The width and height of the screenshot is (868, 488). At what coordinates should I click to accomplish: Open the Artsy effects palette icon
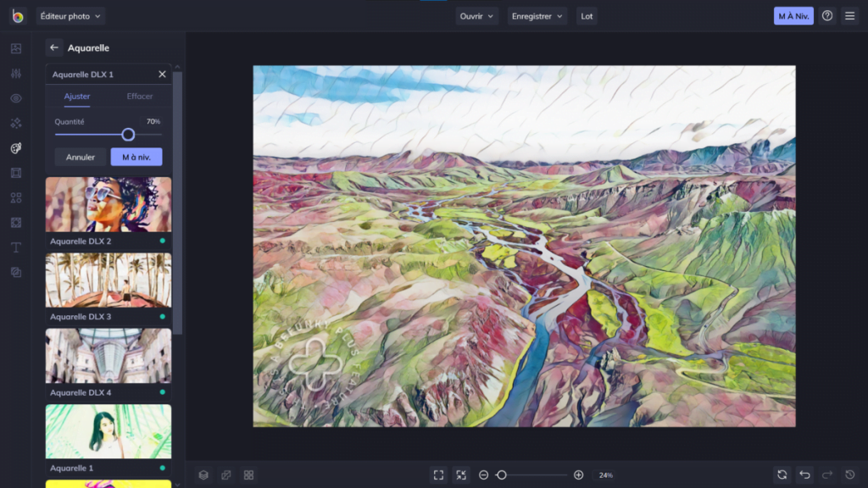tap(16, 148)
